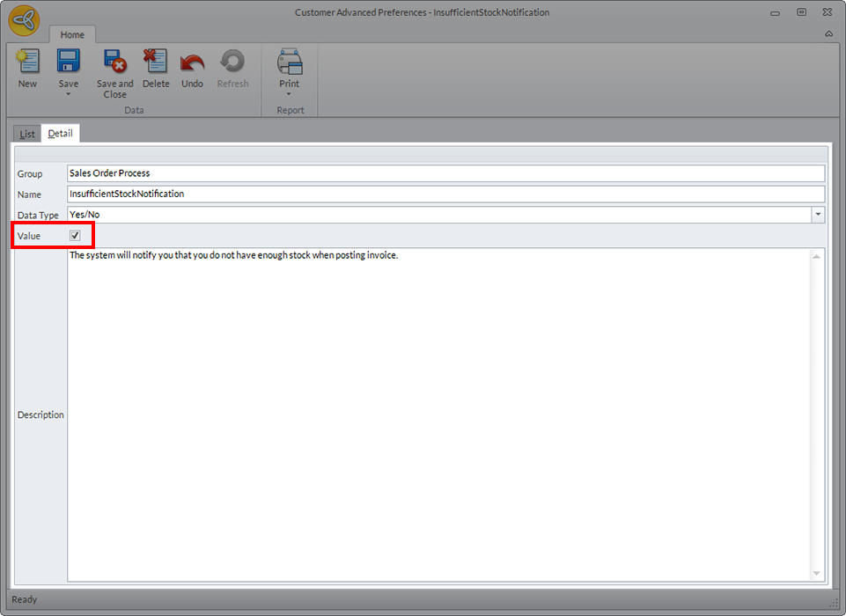Select the Home ribbon tab
This screenshot has height=616, width=846.
coord(72,35)
